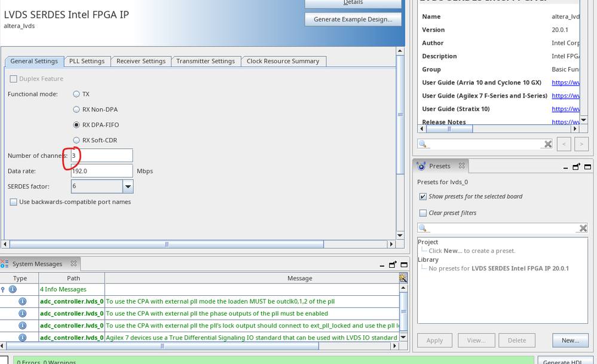Select RX DPA-FIFO functional mode
597x364 pixels.
coord(76,125)
